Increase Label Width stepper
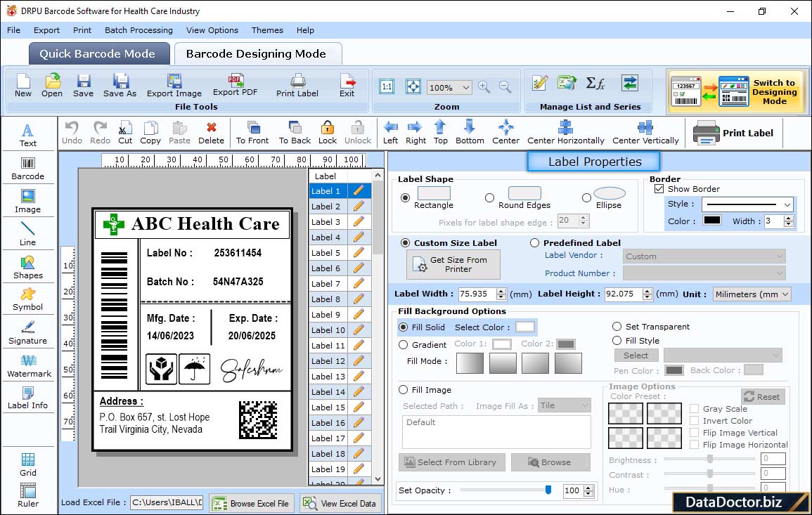The width and height of the screenshot is (812, 515). (501, 291)
